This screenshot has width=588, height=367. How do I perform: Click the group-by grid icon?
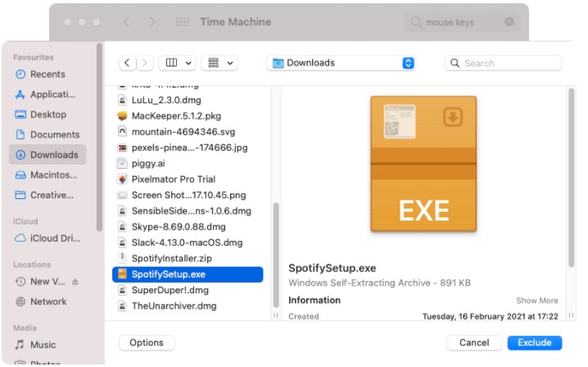click(x=214, y=62)
